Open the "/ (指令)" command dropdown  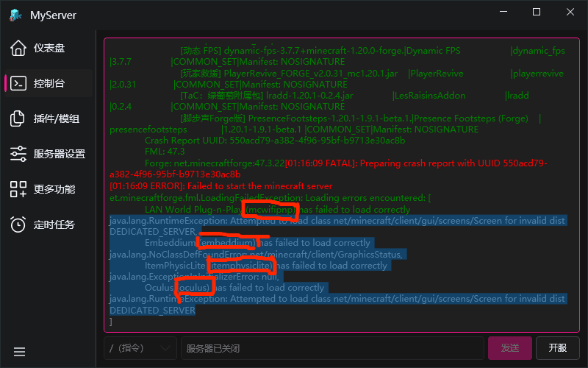coord(140,348)
